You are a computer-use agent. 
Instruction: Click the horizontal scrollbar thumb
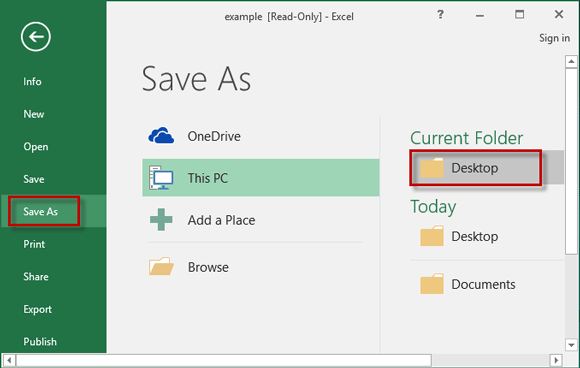tap(224, 360)
